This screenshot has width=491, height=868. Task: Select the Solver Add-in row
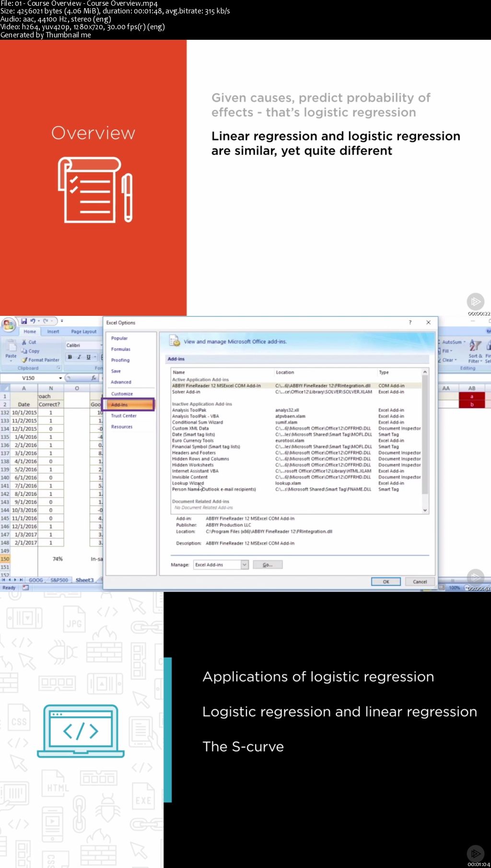point(296,392)
